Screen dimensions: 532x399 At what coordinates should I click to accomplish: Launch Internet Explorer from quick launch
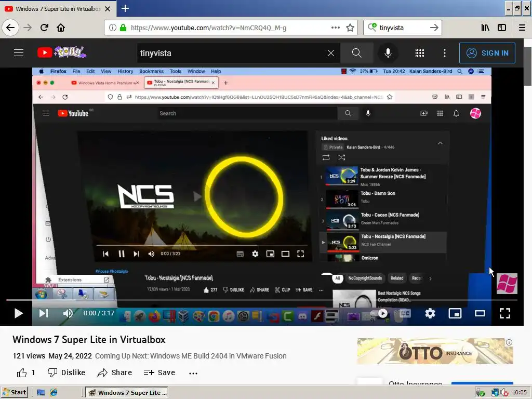54,393
